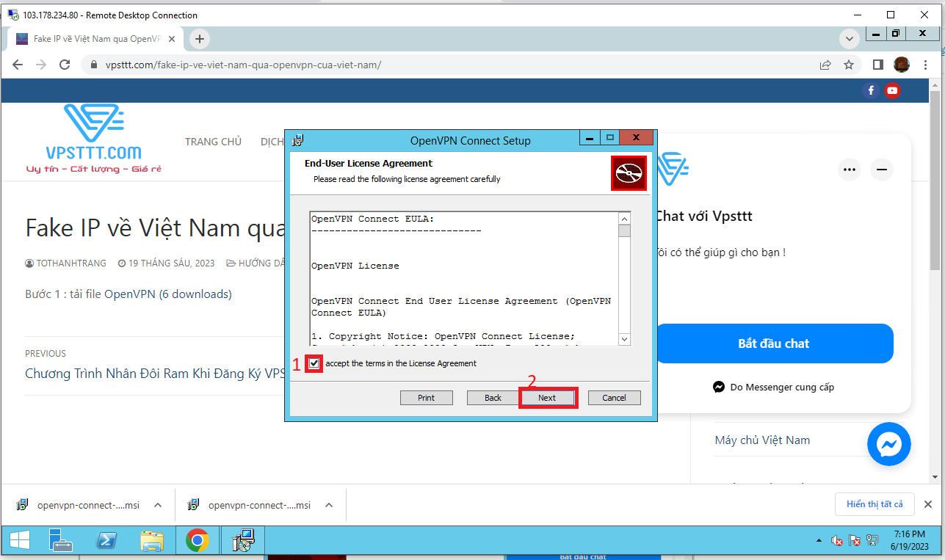The width and height of the screenshot is (945, 560).
Task: Open TRANG CHỦ menu item
Action: [x=213, y=142]
